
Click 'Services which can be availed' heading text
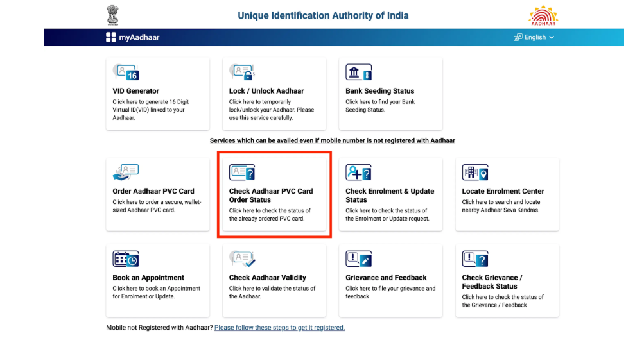[x=333, y=140]
